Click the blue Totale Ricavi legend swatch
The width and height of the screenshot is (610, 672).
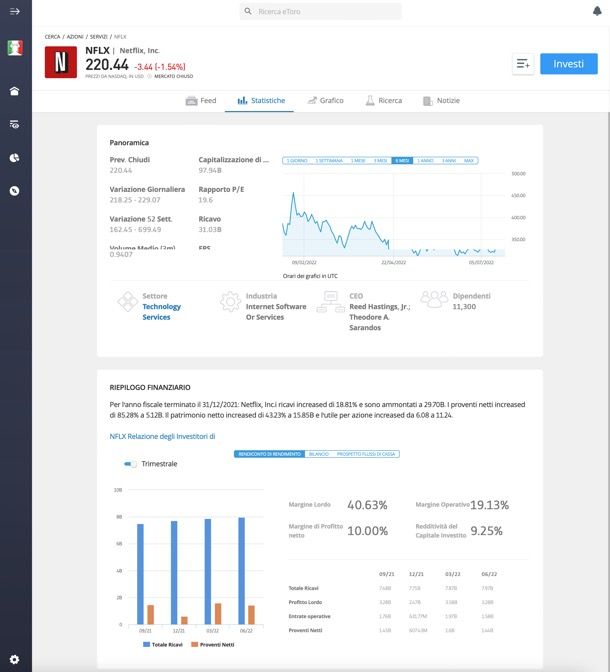point(146,645)
